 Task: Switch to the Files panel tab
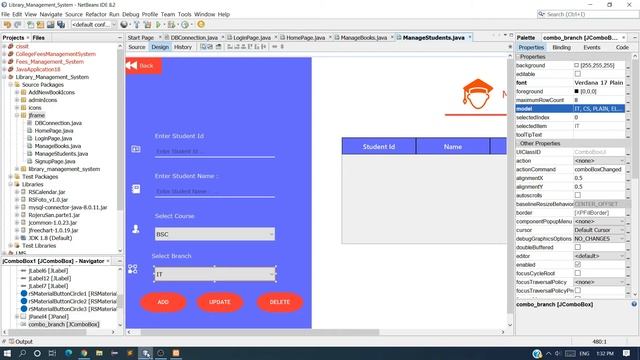tap(38, 38)
